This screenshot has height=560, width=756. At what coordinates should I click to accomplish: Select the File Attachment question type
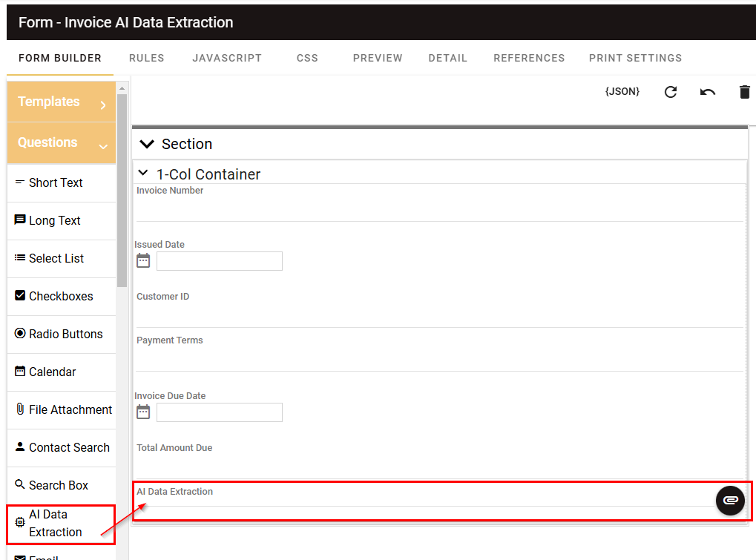65,409
